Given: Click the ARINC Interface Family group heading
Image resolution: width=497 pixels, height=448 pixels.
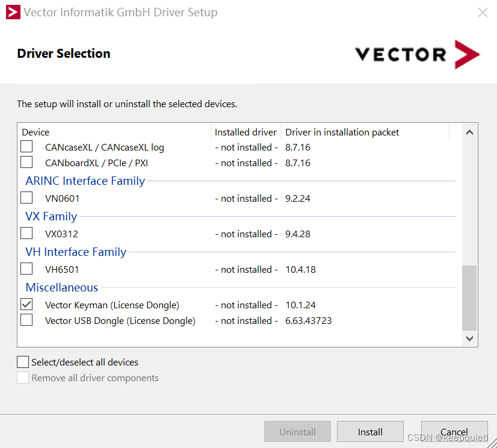Looking at the screenshot, I should (85, 181).
